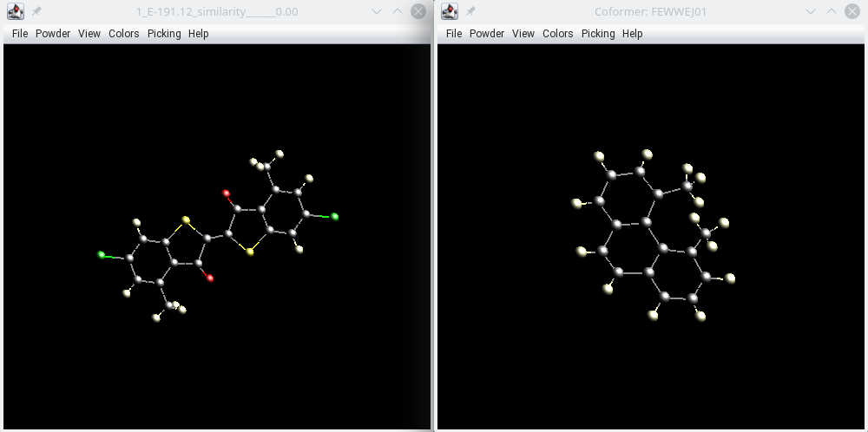Open Powder menu in the Coformer: FEWWEJ01 window

(487, 34)
